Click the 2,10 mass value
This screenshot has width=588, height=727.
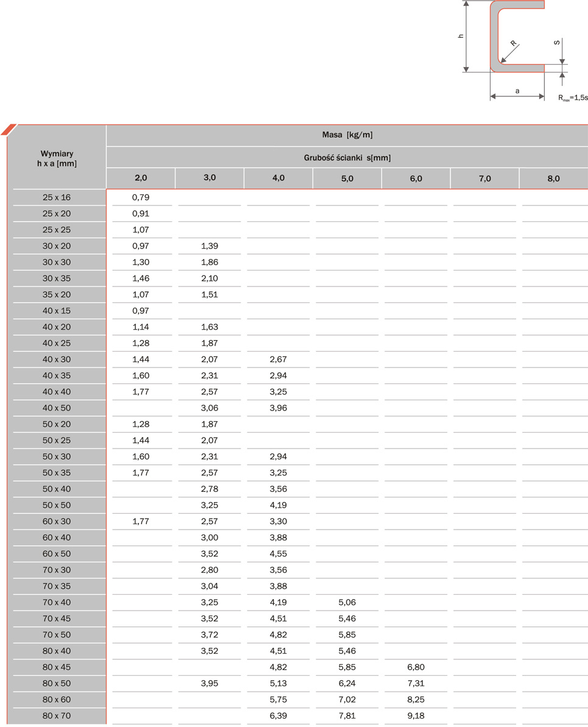[x=210, y=278]
